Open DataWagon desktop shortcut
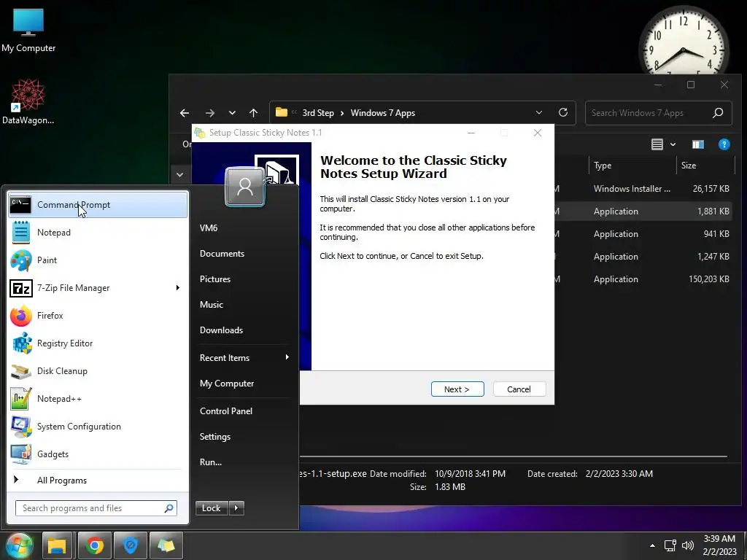The image size is (747, 560). tap(28, 102)
